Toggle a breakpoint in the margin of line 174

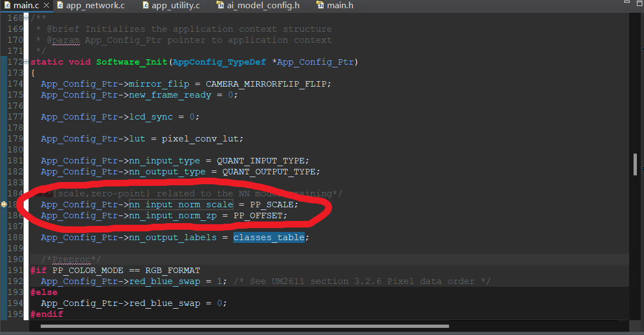coord(4,84)
